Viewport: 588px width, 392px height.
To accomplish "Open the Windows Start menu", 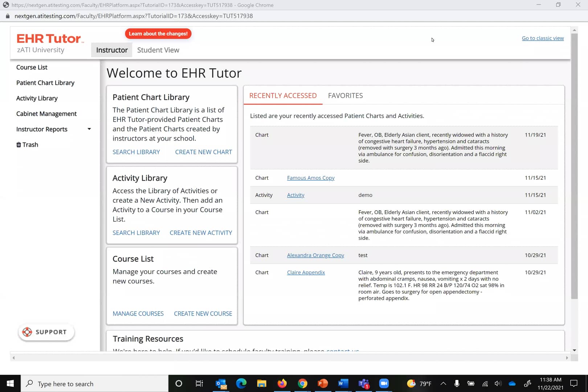I will pos(10,383).
